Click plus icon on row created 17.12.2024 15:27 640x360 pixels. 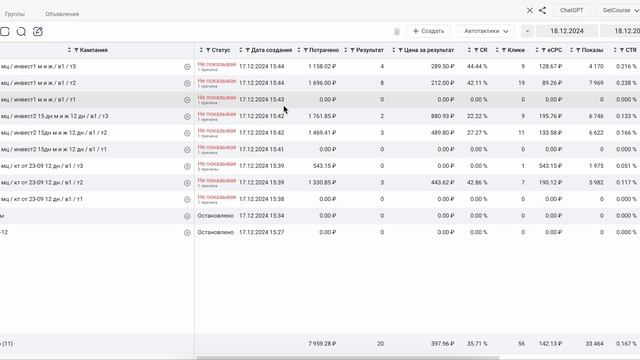[x=187, y=233]
